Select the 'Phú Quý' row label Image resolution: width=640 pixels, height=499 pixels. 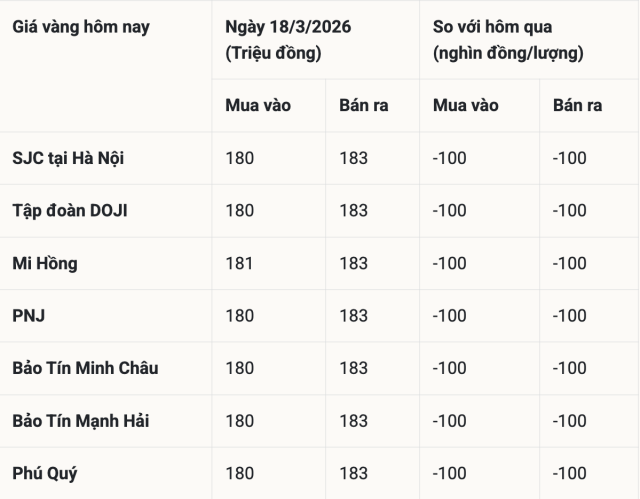(x=45, y=473)
